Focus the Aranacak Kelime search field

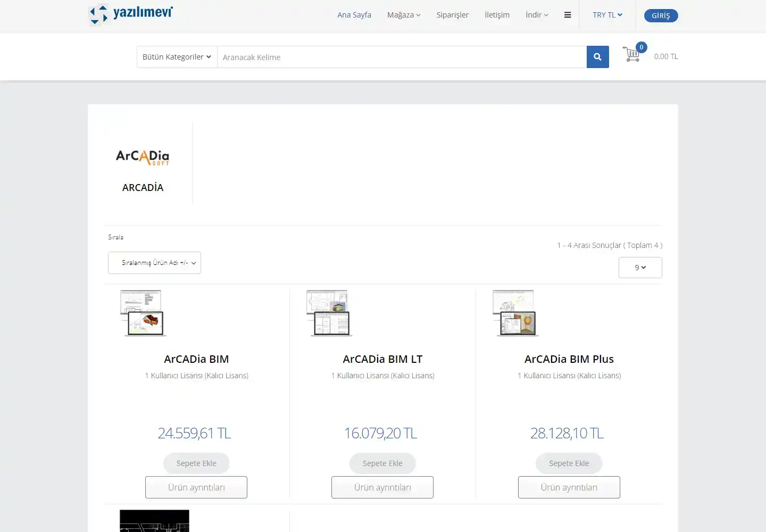coord(402,57)
